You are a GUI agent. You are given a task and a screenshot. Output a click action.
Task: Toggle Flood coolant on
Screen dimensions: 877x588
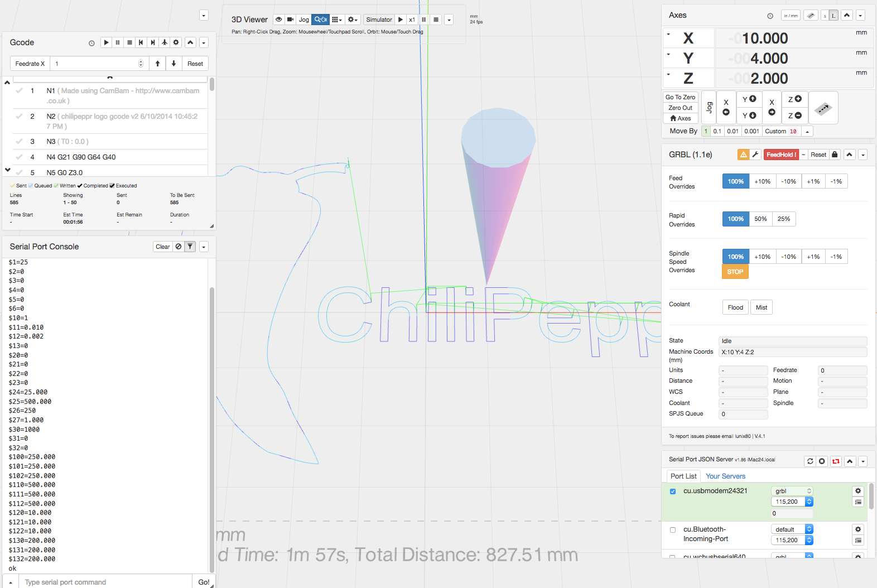click(735, 307)
